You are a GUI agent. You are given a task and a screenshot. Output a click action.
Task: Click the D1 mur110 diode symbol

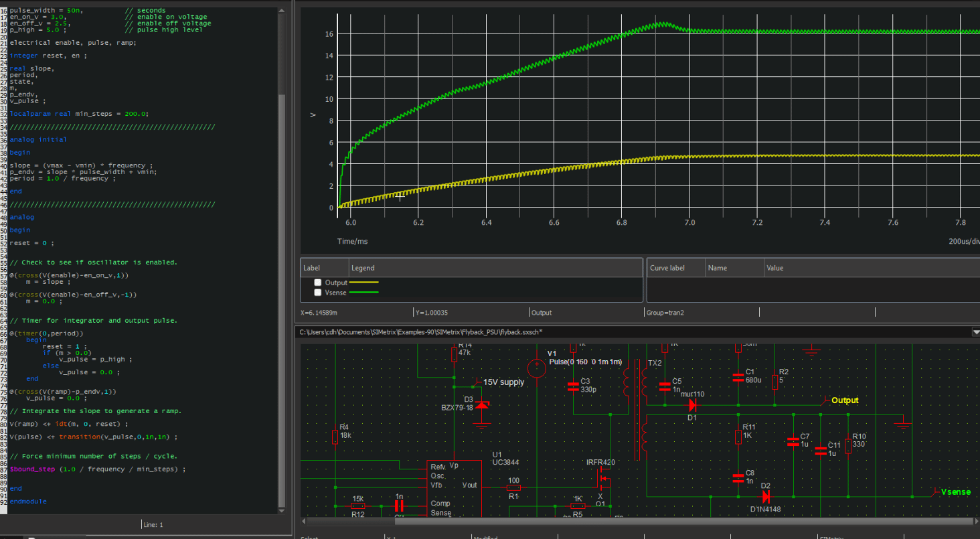[x=692, y=405]
